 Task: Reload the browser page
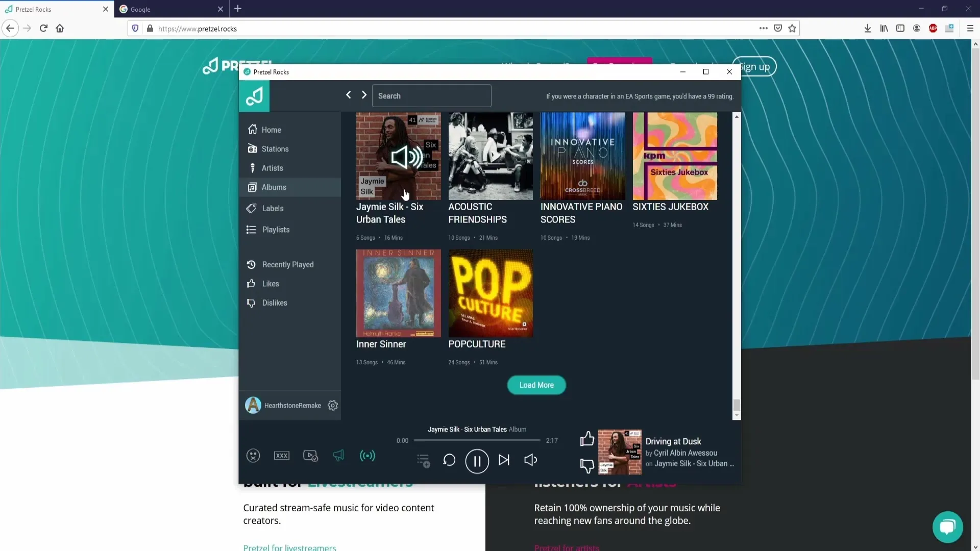pyautogui.click(x=43, y=29)
